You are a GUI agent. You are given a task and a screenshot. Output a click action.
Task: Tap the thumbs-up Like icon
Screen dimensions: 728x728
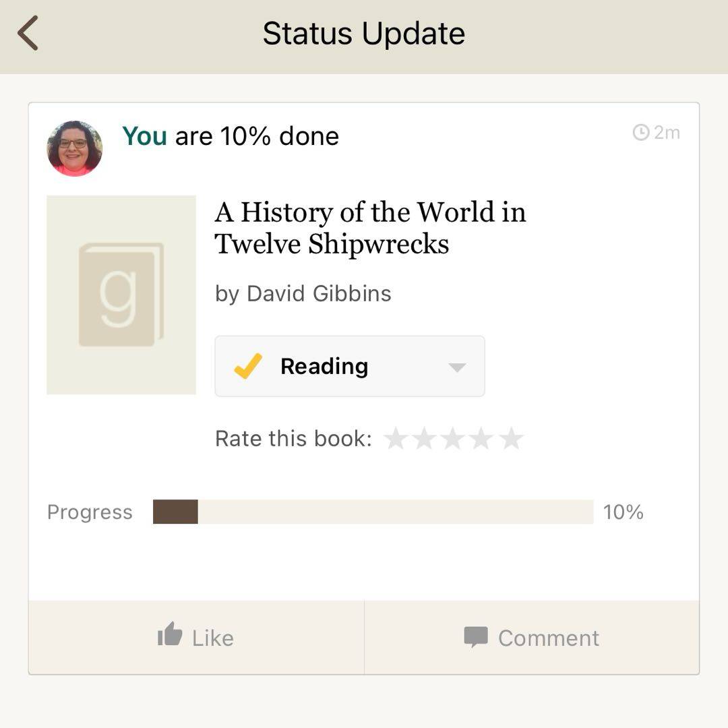tap(170, 635)
